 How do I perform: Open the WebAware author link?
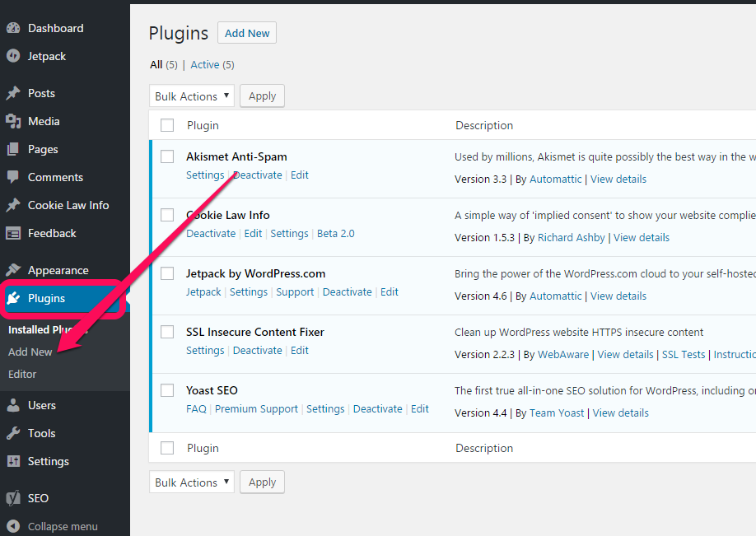(x=563, y=354)
